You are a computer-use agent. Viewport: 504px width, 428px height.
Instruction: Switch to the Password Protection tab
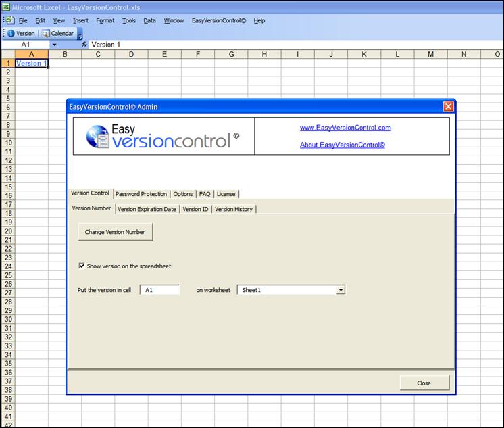pyautogui.click(x=141, y=194)
